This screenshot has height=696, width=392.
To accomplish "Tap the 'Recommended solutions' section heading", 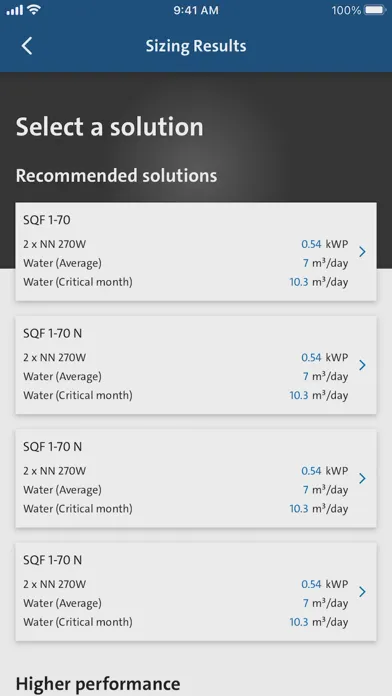I will tap(116, 176).
